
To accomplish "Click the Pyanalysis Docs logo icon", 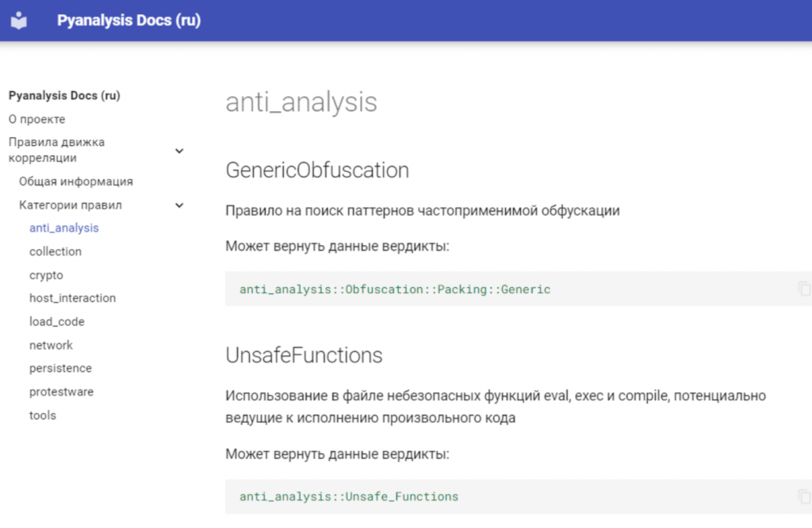I will coord(19,20).
